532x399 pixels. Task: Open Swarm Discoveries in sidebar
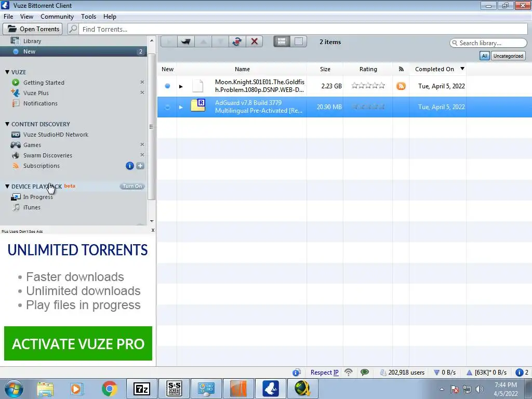(x=47, y=155)
